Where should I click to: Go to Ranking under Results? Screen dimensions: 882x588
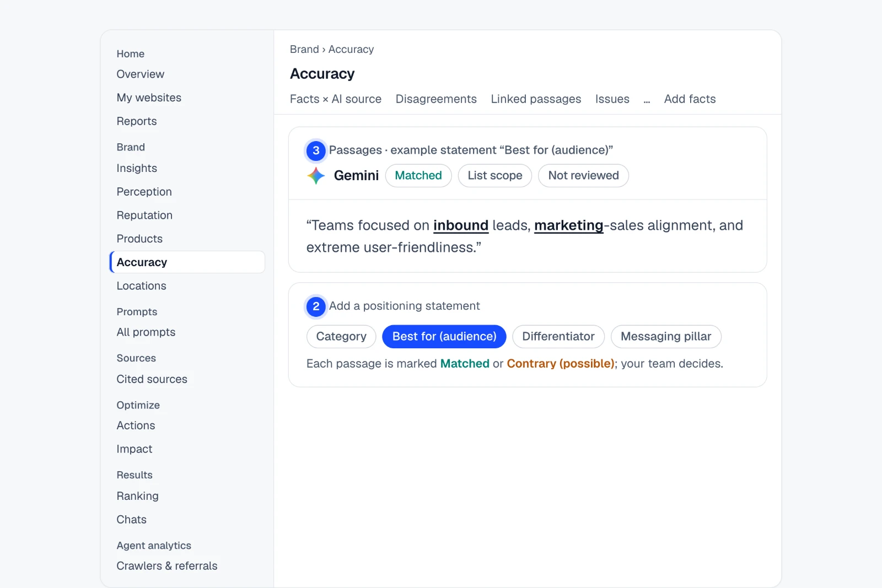[x=137, y=496]
